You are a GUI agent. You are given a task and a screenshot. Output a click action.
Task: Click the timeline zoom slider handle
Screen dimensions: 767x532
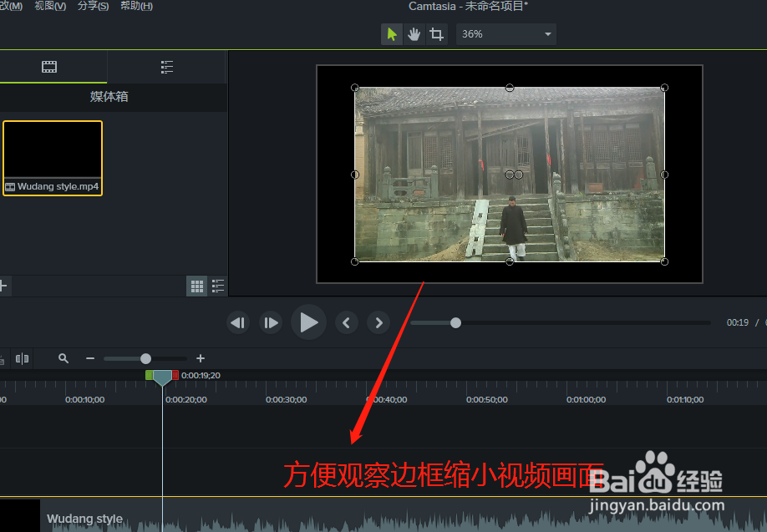[147, 358]
